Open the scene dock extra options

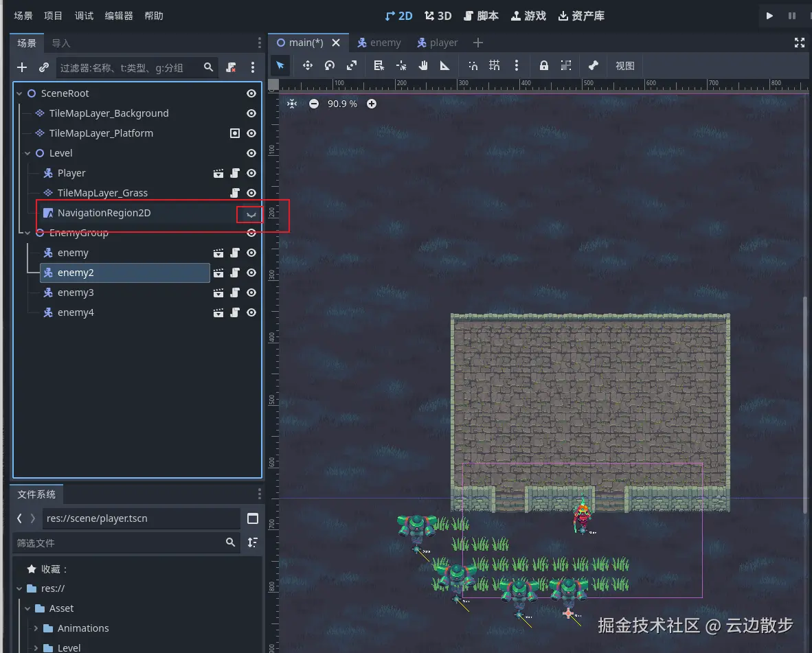pos(253,67)
